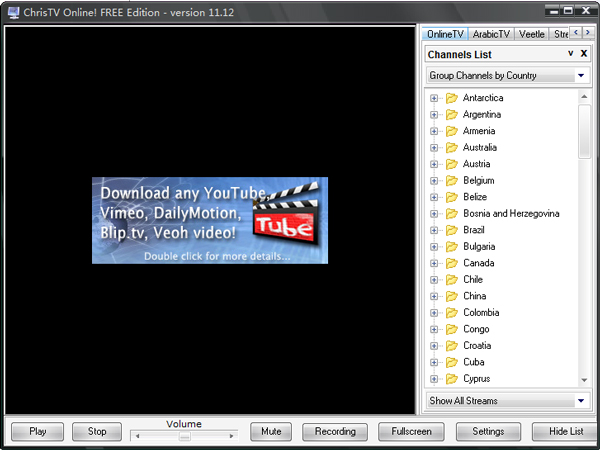Open the Settings button
Viewport: 600px width, 450px height.
pos(488,432)
